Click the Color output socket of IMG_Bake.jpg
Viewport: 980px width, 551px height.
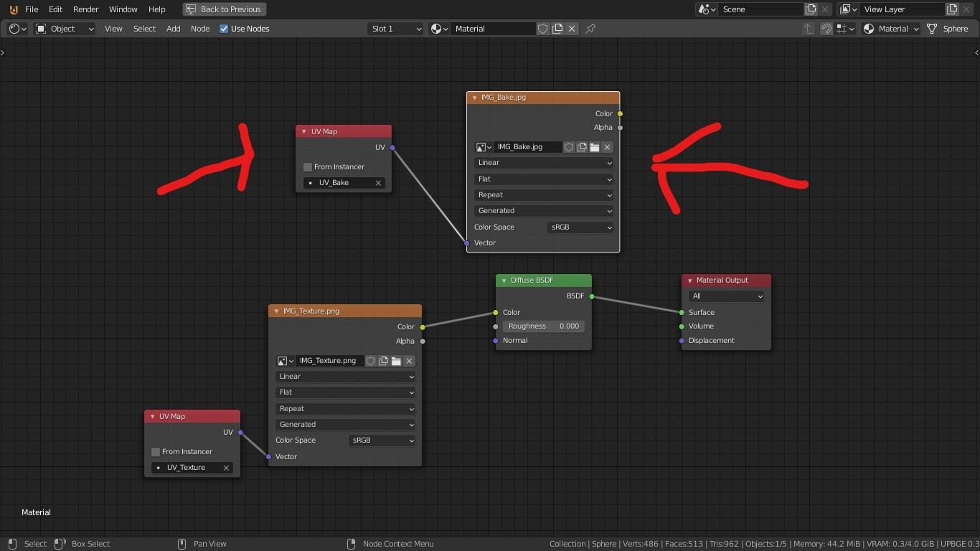(x=620, y=114)
